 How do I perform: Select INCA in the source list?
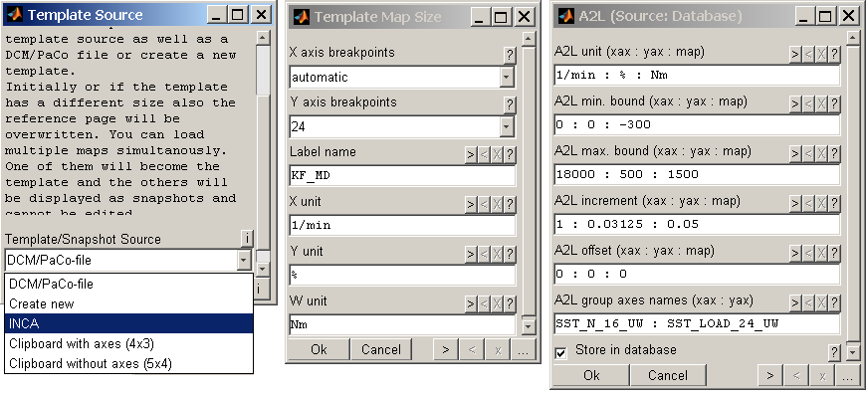128,323
